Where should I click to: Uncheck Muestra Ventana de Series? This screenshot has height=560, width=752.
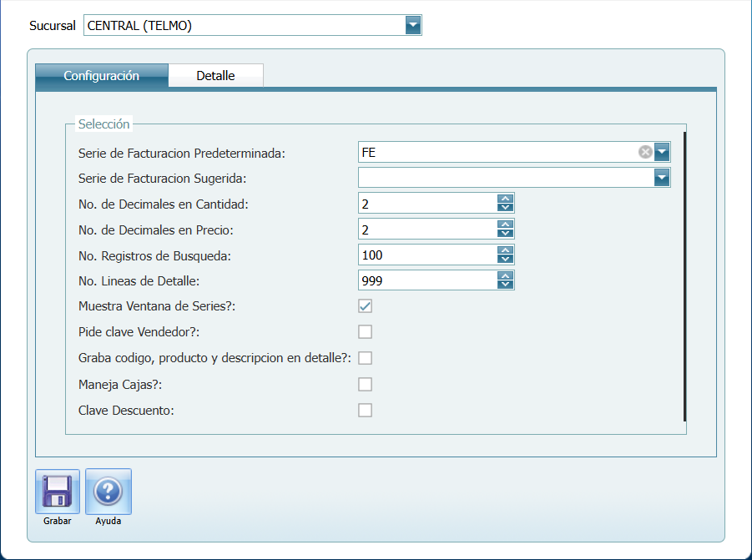(365, 305)
